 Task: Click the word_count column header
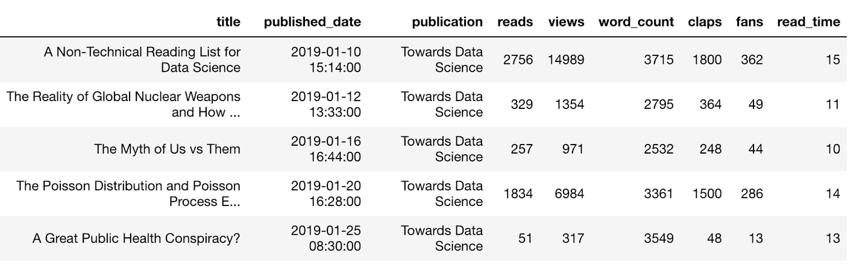[636, 22]
